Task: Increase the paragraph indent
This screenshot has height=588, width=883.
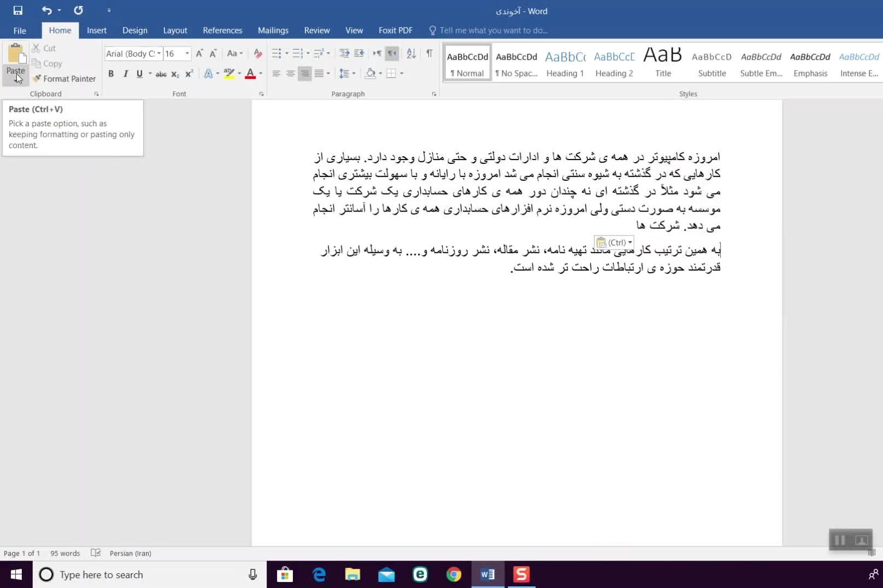Action: (x=359, y=54)
